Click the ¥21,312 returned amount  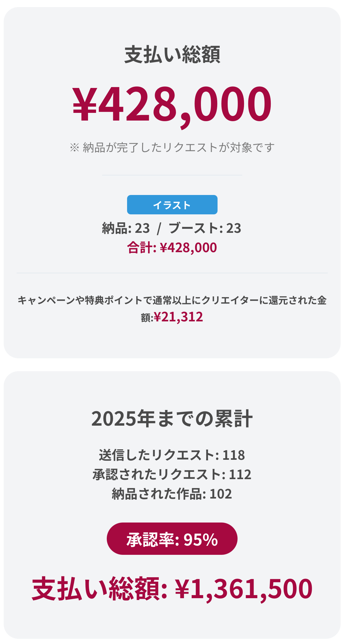178,317
